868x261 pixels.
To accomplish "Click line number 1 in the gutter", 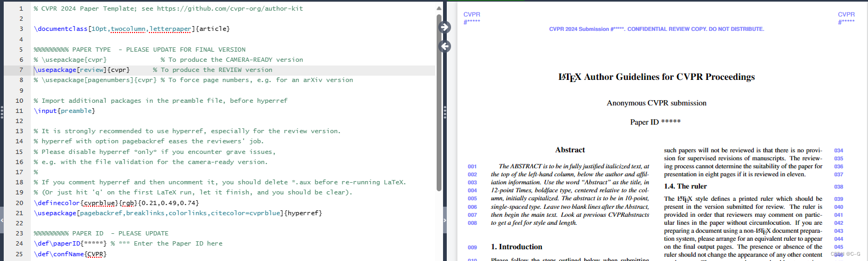I will (x=21, y=9).
